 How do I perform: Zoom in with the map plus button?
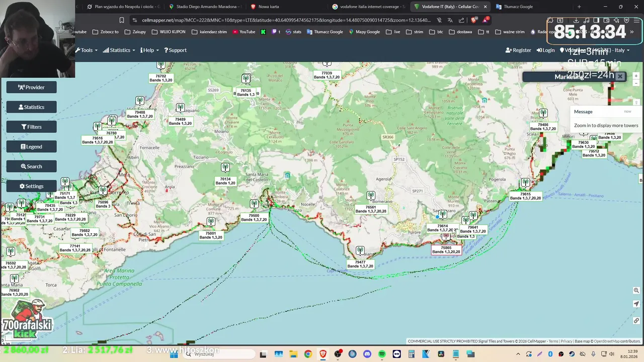tap(636, 76)
